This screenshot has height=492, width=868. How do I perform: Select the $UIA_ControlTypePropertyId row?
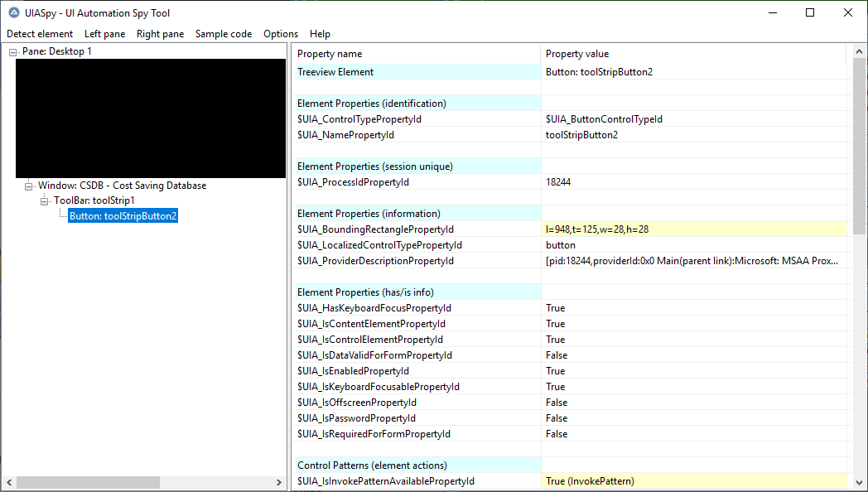point(570,119)
